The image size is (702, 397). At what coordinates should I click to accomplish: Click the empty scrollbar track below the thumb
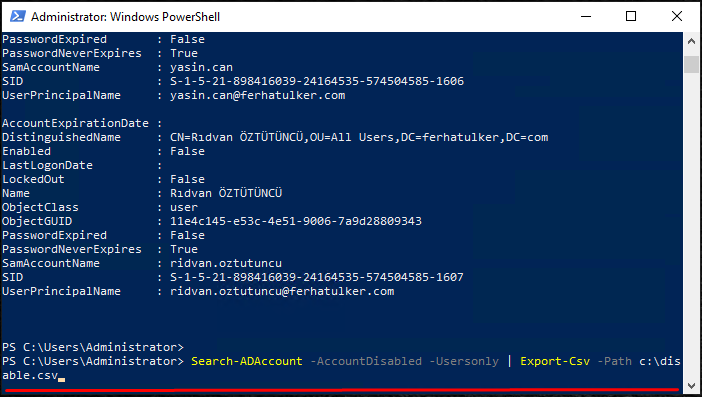click(x=691, y=224)
